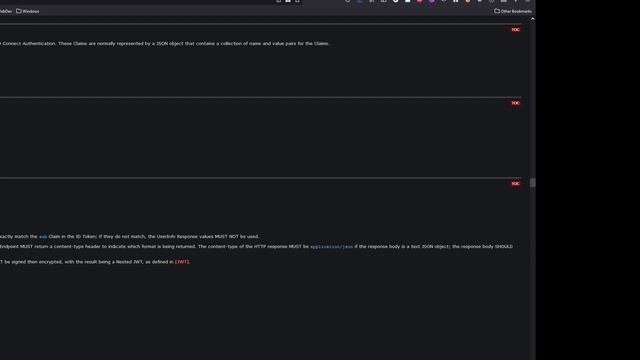Image resolution: width=640 pixels, height=360 pixels.
Task: Open the Windows bookmarks folder
Action: (x=28, y=11)
